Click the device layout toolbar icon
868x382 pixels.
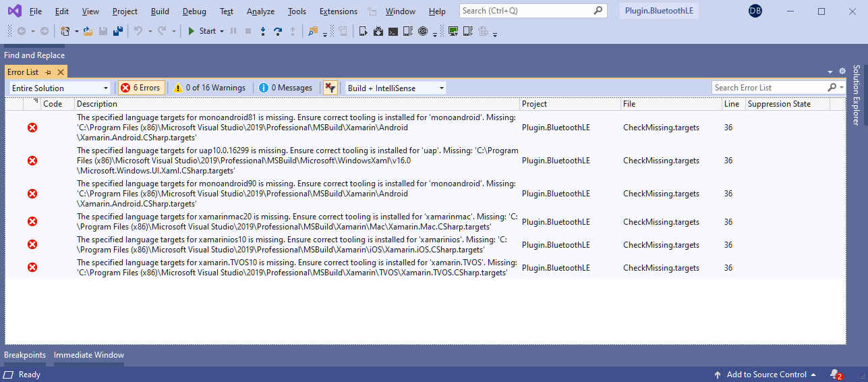408,31
